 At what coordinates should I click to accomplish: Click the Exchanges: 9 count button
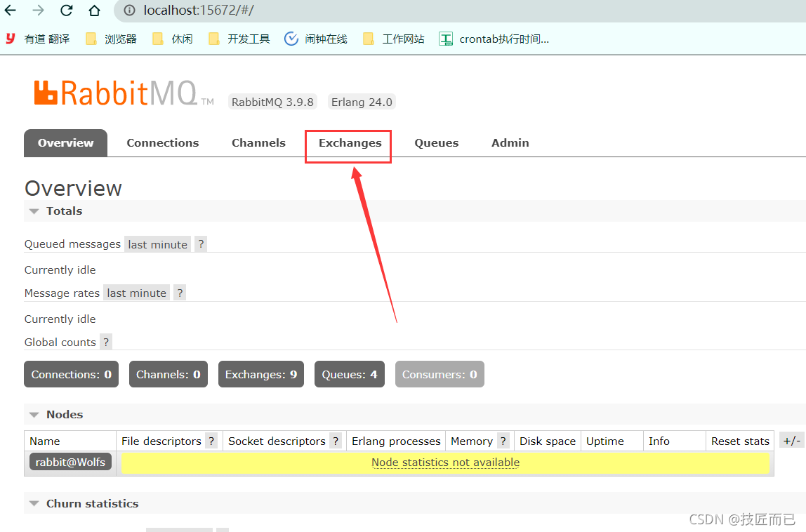pyautogui.click(x=261, y=374)
